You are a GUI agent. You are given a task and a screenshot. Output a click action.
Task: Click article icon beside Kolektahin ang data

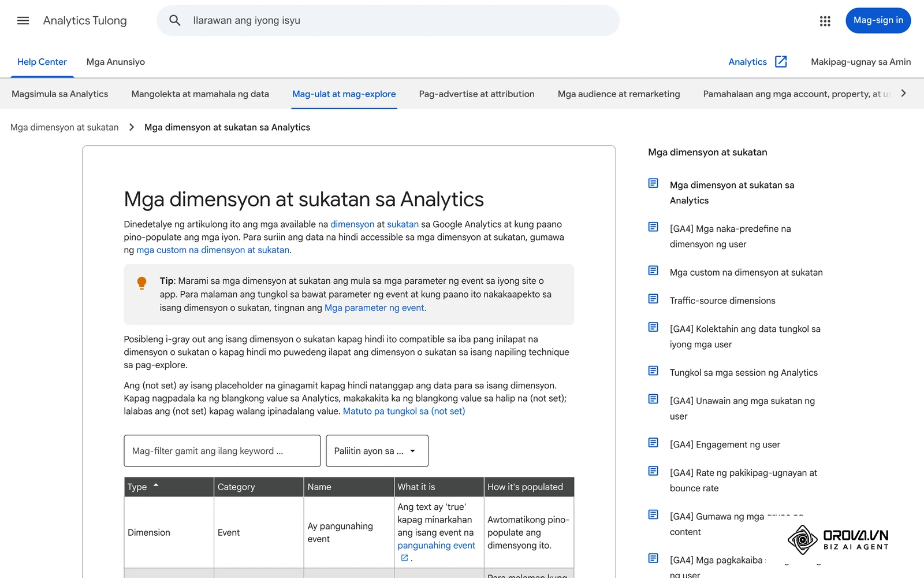pyautogui.click(x=653, y=327)
